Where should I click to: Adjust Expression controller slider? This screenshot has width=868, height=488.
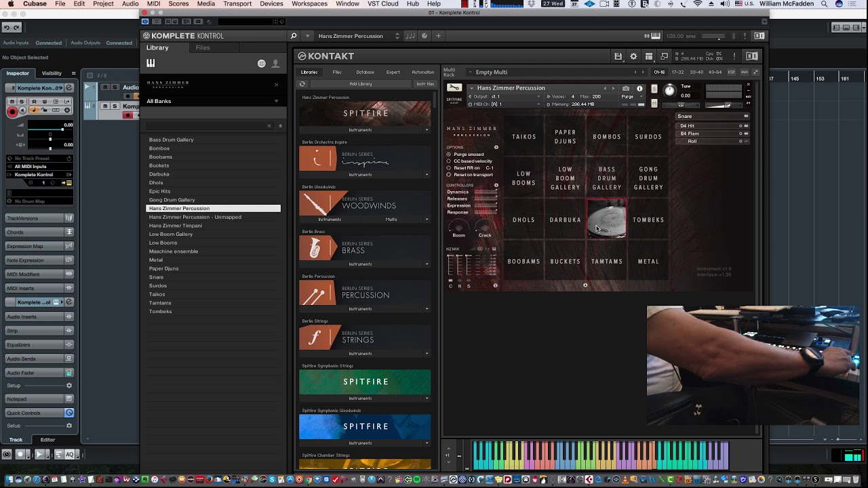click(486, 205)
